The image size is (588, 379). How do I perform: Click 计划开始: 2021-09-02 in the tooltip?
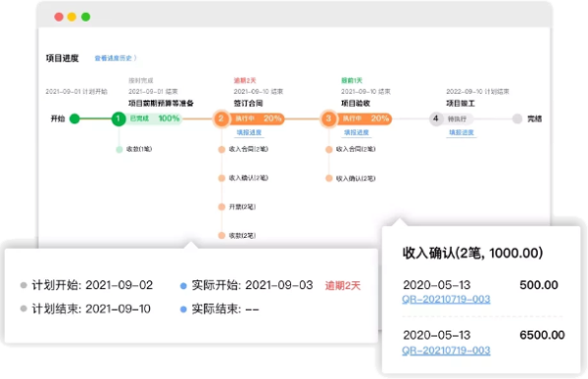pyautogui.click(x=92, y=285)
